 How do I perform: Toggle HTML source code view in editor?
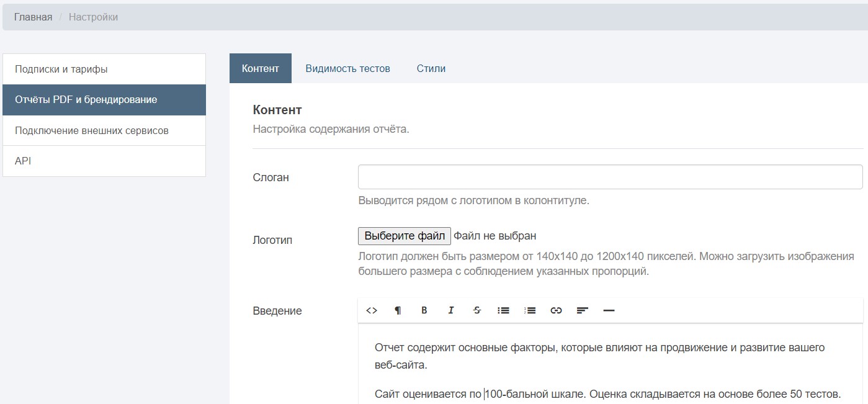[372, 310]
